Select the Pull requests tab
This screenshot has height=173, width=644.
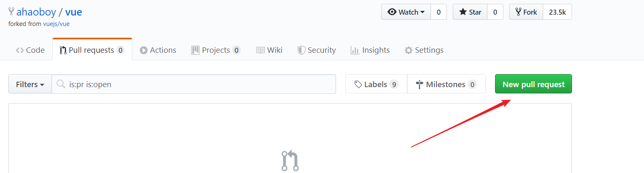(x=92, y=50)
